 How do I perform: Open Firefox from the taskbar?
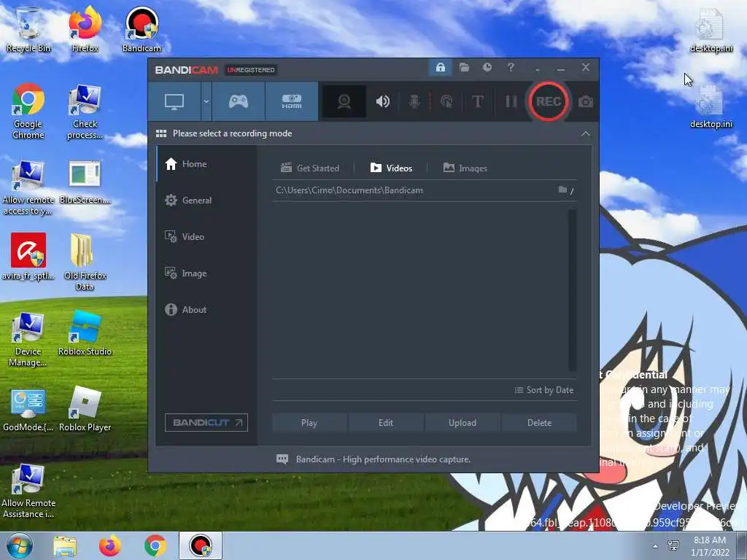(x=109, y=545)
